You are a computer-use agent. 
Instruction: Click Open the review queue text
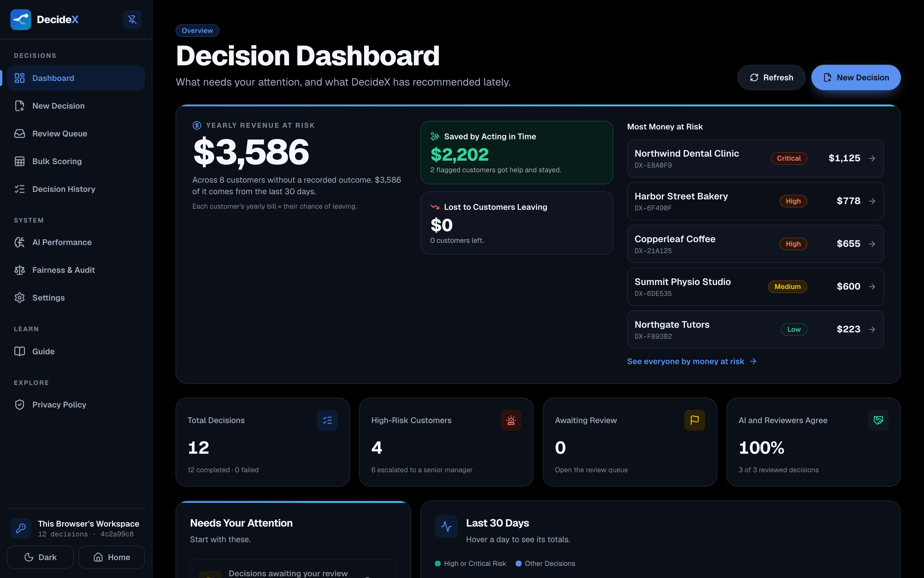(591, 470)
